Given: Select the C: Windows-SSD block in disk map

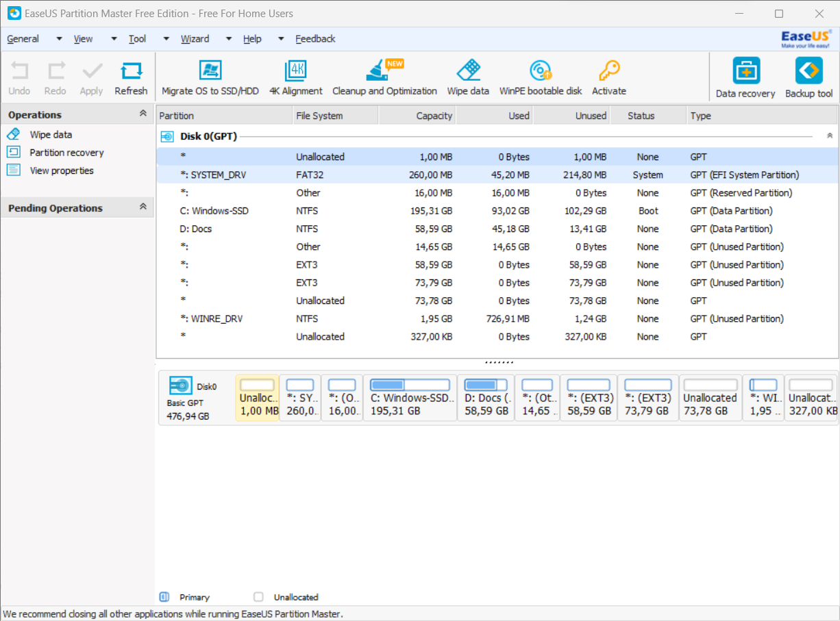Looking at the screenshot, I should tap(410, 398).
